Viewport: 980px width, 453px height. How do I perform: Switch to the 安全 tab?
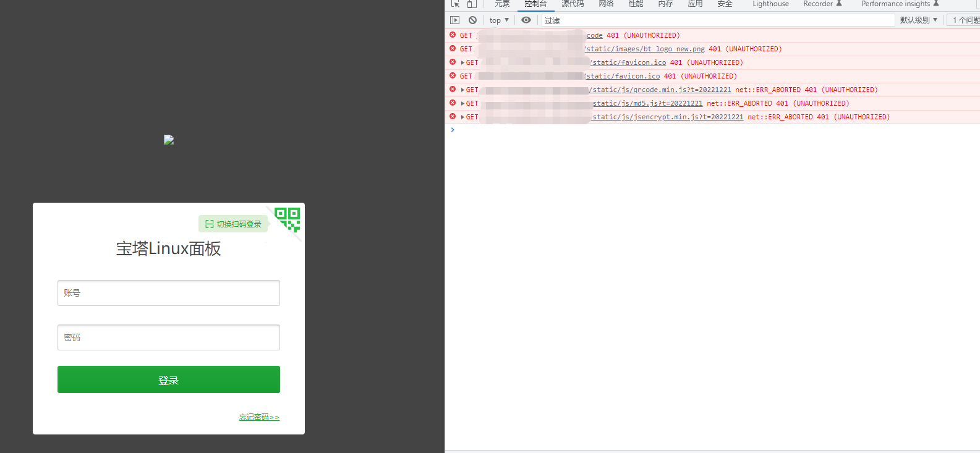point(725,4)
